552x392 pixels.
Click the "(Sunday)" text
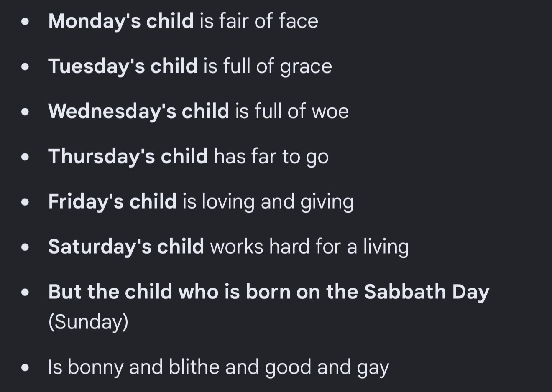tap(88, 322)
